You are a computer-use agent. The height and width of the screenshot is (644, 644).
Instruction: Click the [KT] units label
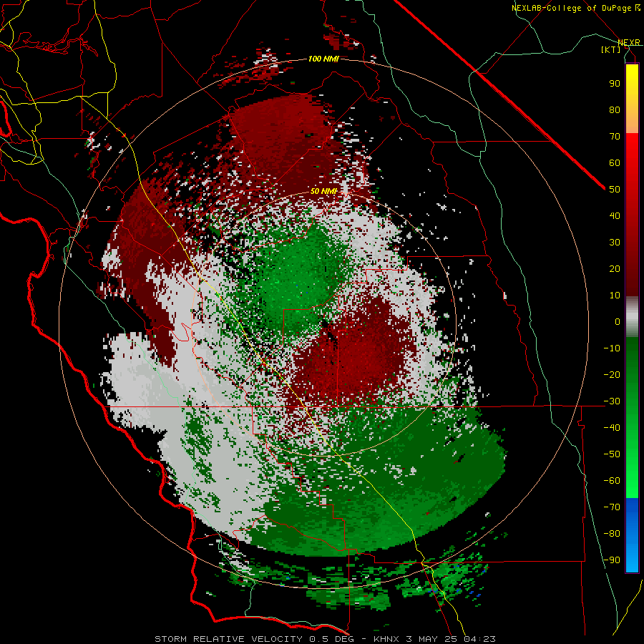click(x=611, y=49)
